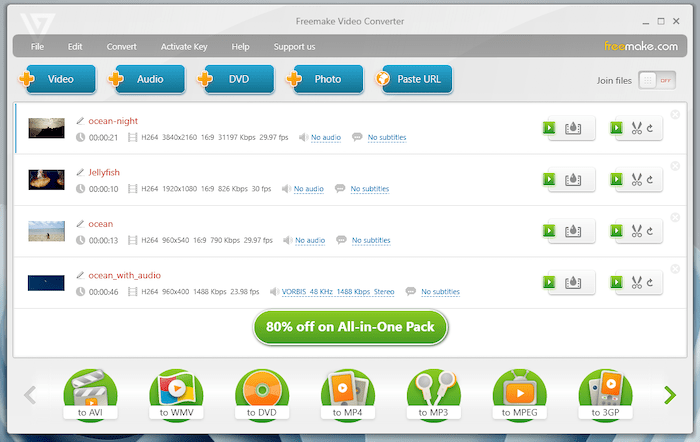Screen dimensions: 700x442
Task: Click the to MPEG format icon
Action: point(520,394)
